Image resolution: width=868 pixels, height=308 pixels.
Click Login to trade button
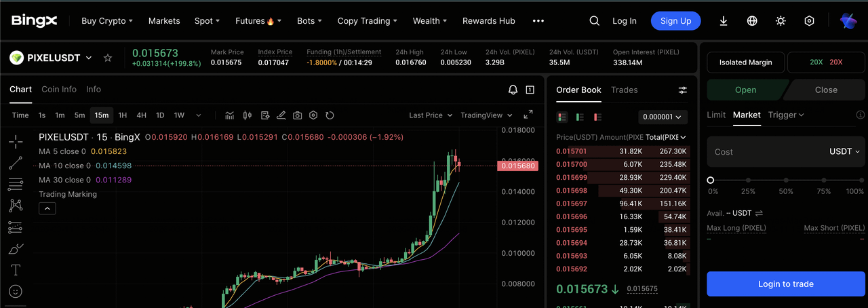786,284
